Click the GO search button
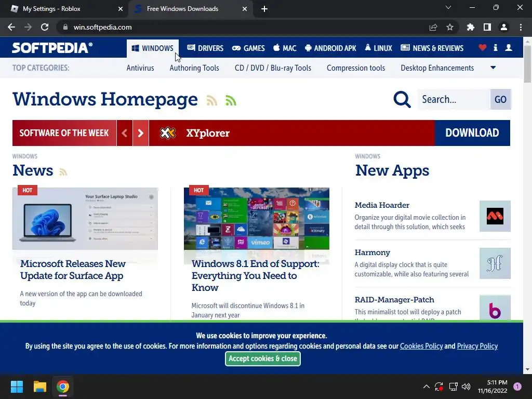532x399 pixels. [500, 99]
